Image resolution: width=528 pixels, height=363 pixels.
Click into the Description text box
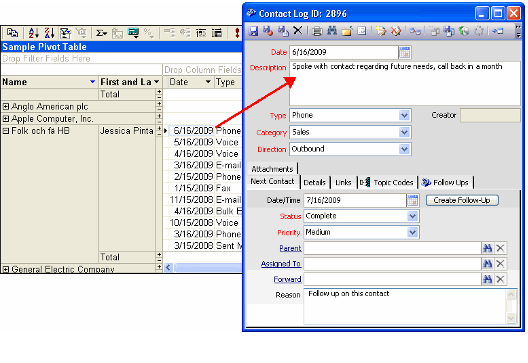pos(405,84)
